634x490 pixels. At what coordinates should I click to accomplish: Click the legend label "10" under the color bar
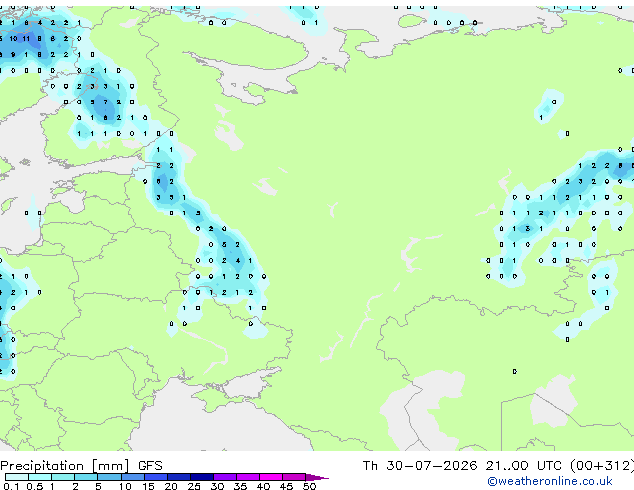[x=125, y=486]
